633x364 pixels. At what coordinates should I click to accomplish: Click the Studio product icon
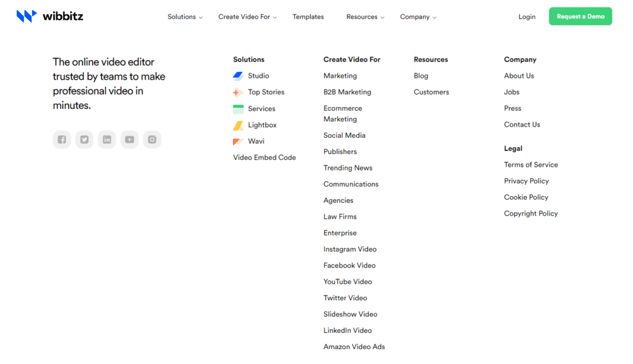[238, 76]
